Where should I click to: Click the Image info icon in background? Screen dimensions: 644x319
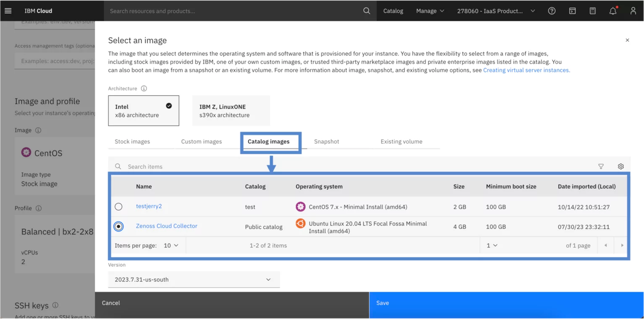pyautogui.click(x=38, y=130)
